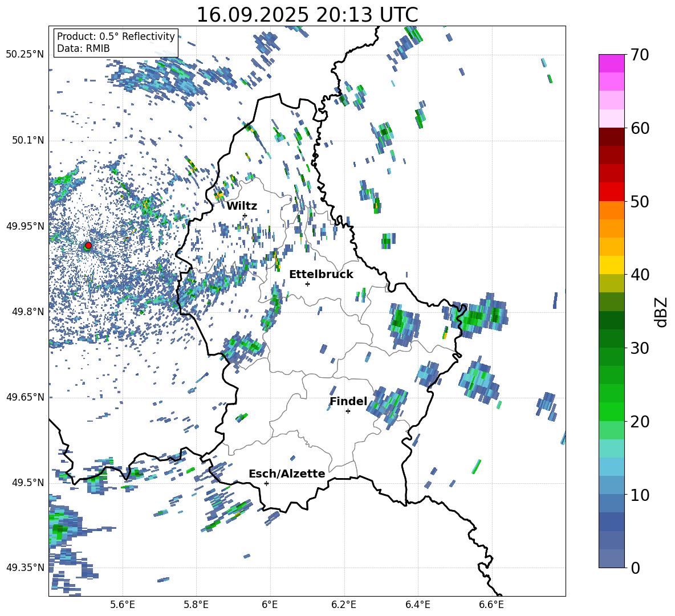Click the magenta band near 70 dBZ
Screen dimensions: 675x616
click(611, 63)
